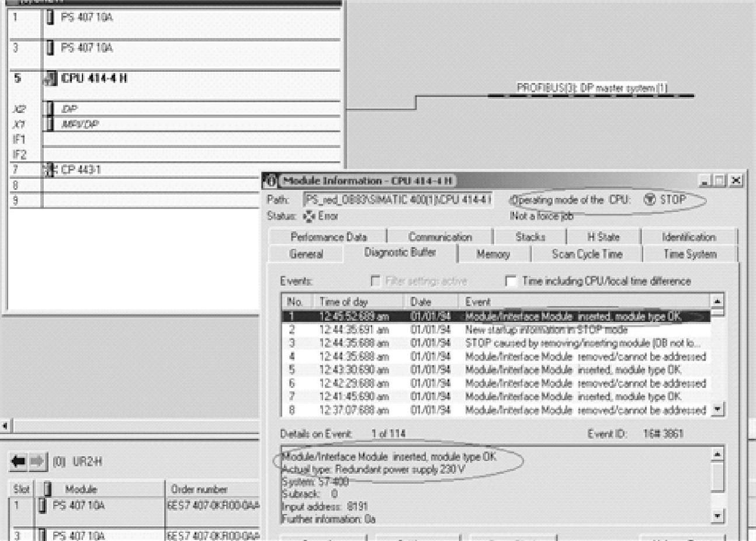
Task: Click the Error status icon beside Status
Action: point(308,216)
